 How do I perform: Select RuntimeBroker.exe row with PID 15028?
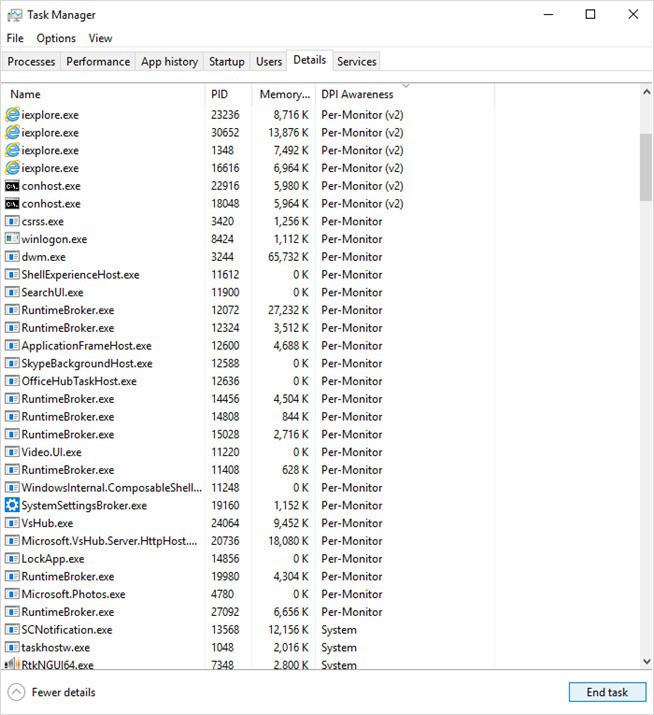(249, 435)
